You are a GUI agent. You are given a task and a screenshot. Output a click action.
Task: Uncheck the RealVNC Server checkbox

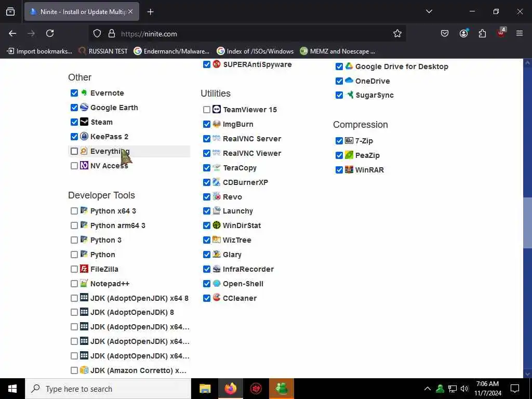point(207,138)
